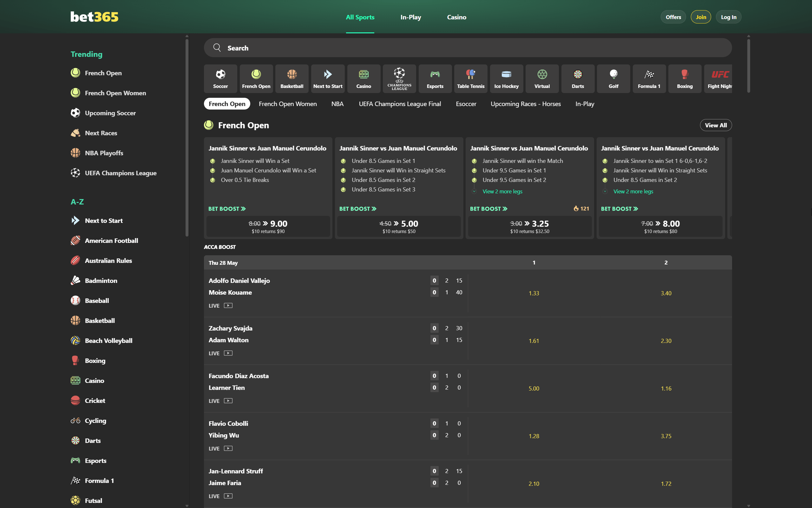Add the 5.00 bet boost to betslip
This screenshot has width=812, height=508.
coord(399,227)
